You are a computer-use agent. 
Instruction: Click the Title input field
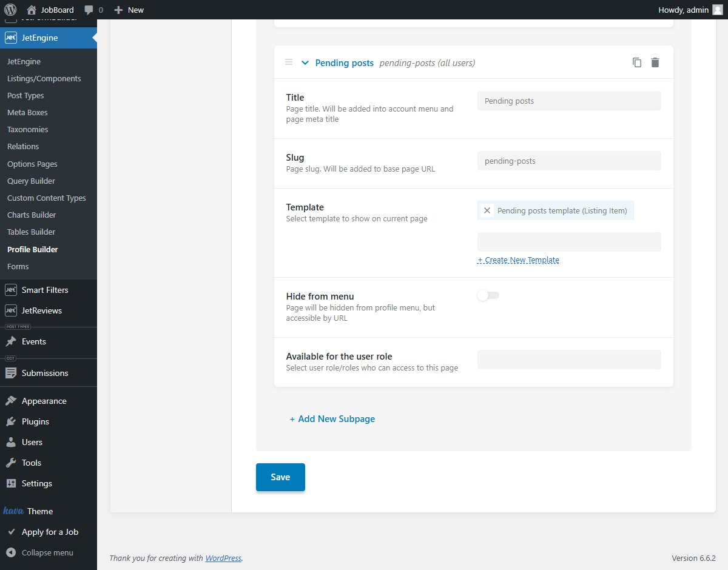pos(569,101)
